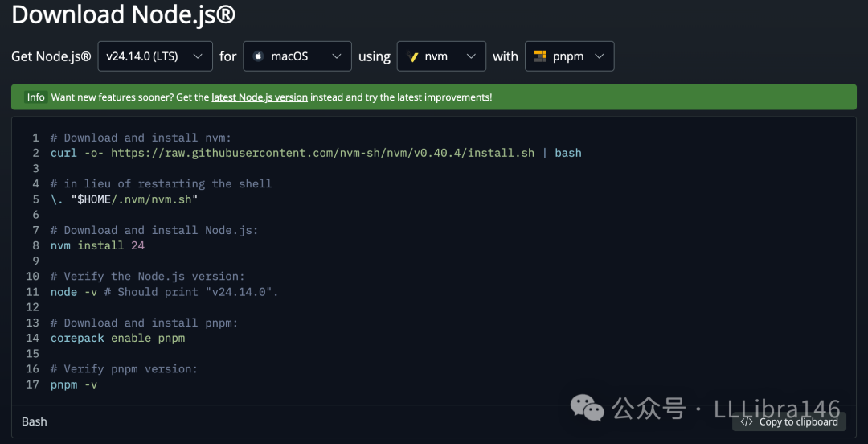
Task: Click the pnpm -v command line
Action: (x=74, y=384)
